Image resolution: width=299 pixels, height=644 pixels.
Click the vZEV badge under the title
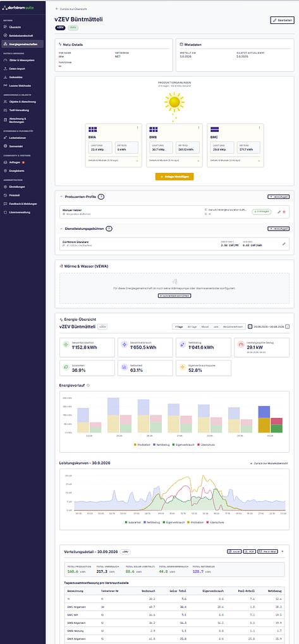[60, 28]
